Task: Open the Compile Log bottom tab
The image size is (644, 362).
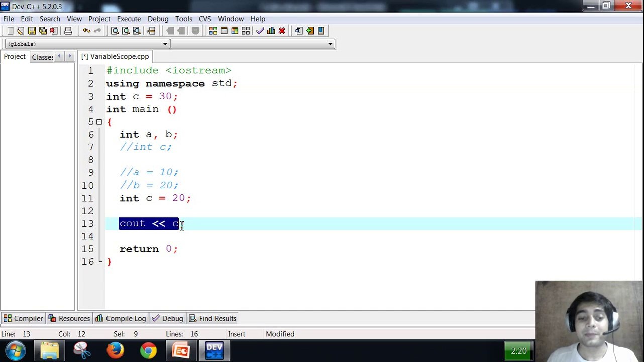Action: [x=121, y=318]
